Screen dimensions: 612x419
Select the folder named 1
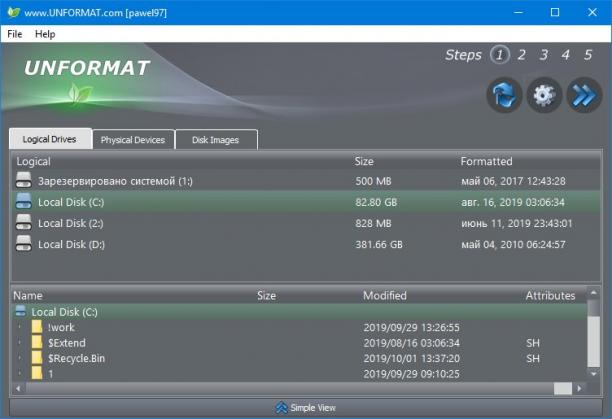(x=51, y=374)
